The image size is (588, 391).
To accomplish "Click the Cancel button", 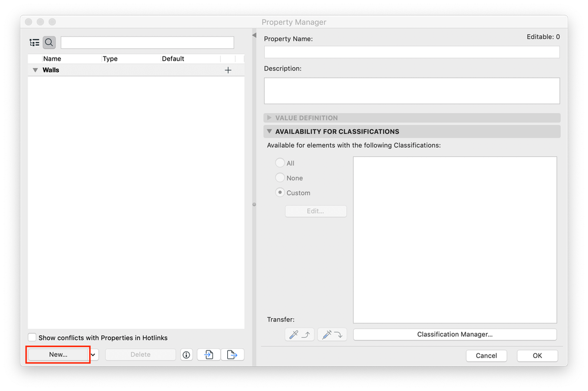I will pyautogui.click(x=486, y=355).
